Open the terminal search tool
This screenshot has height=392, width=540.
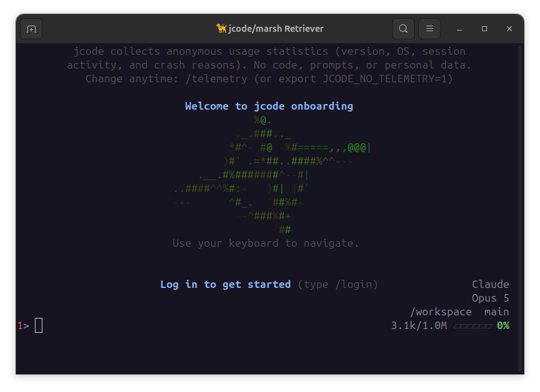pyautogui.click(x=403, y=29)
